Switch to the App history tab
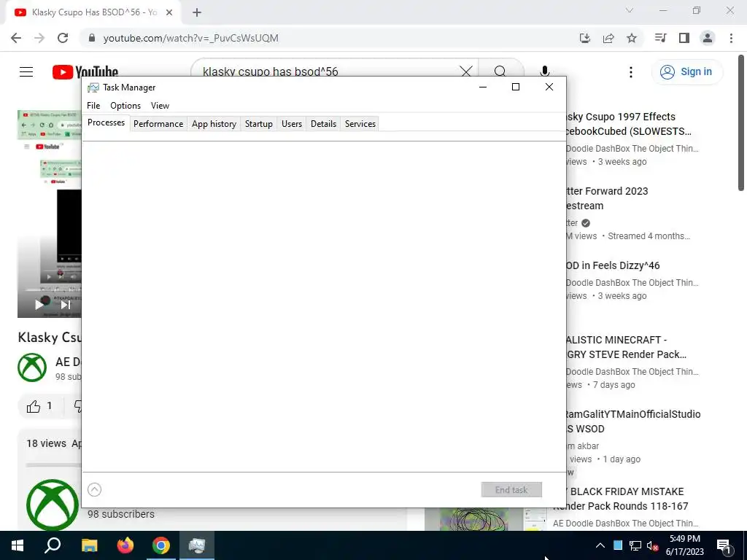747x560 pixels. (214, 124)
